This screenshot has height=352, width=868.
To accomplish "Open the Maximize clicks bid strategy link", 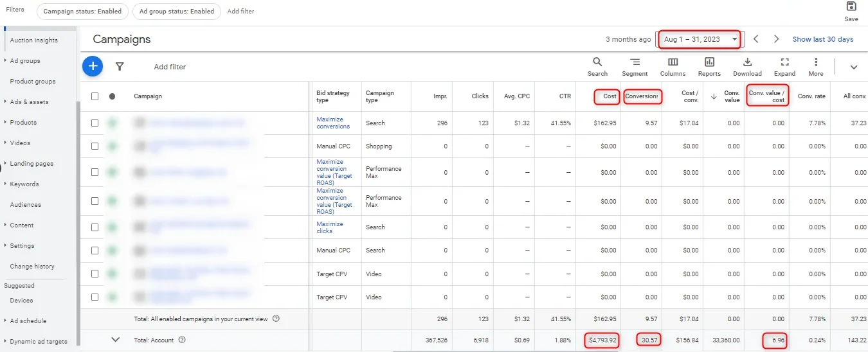I will pyautogui.click(x=330, y=227).
